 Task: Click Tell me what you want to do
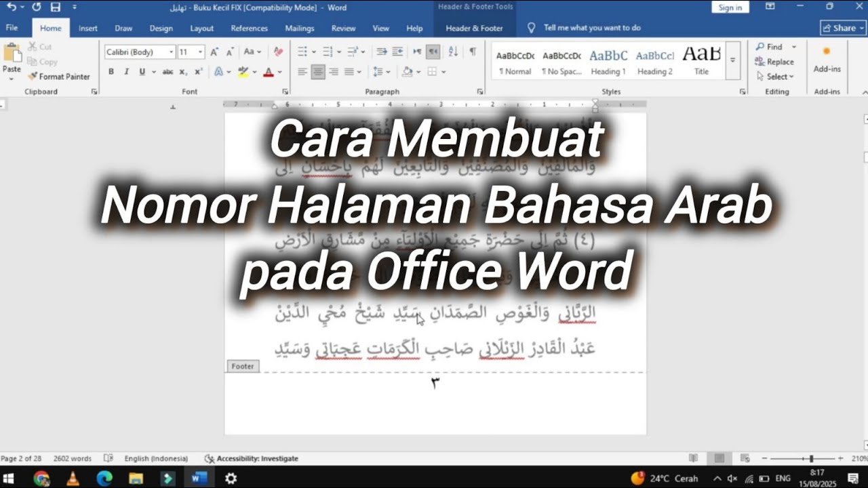592,28
